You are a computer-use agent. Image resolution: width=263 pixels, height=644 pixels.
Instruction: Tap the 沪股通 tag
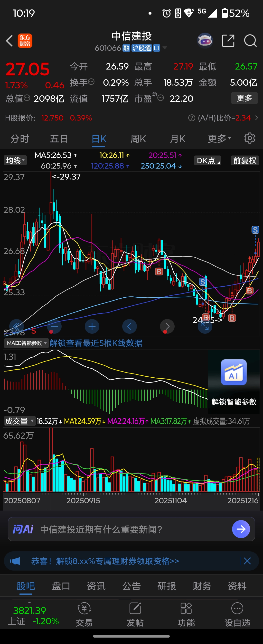click(141, 48)
